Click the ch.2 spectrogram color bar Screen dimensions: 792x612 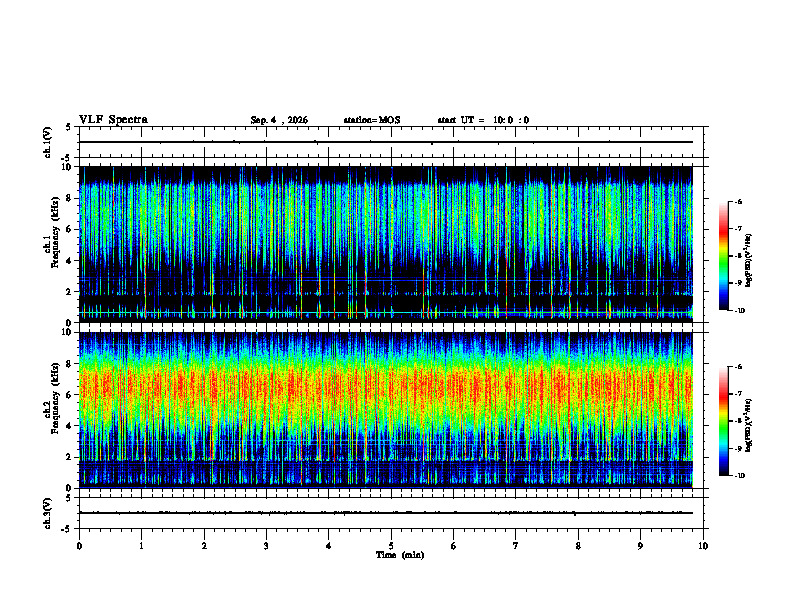coord(724,421)
